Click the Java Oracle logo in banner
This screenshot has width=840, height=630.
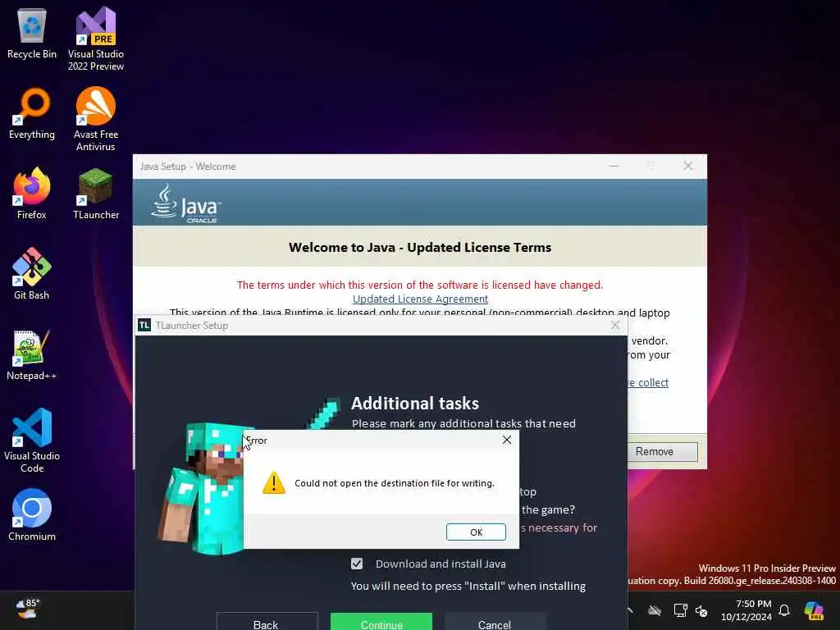pos(186,203)
